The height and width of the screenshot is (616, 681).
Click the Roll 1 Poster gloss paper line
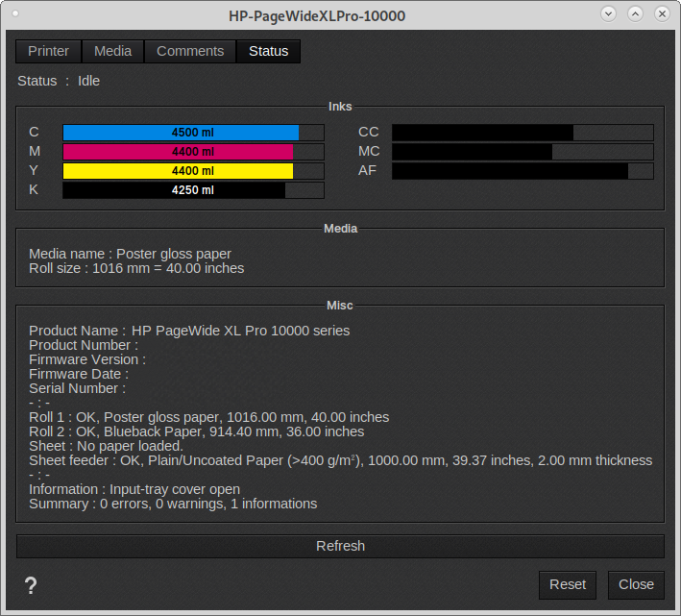click(x=208, y=417)
